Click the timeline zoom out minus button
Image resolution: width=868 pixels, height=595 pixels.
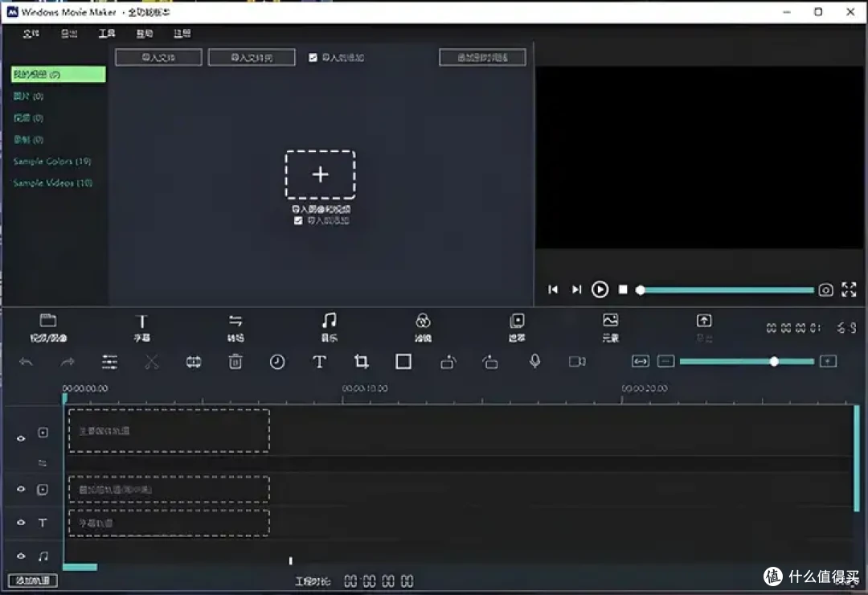(666, 362)
